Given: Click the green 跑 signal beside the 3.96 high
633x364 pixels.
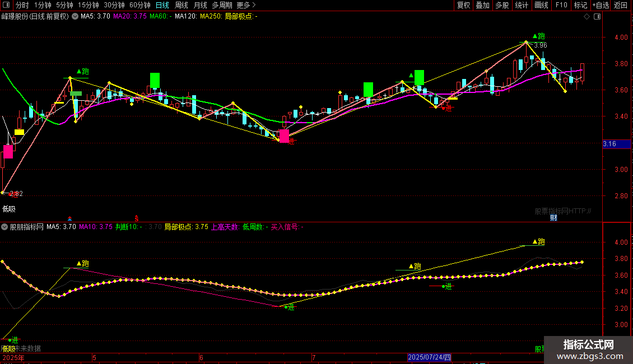Looking at the screenshot, I should pos(539,36).
